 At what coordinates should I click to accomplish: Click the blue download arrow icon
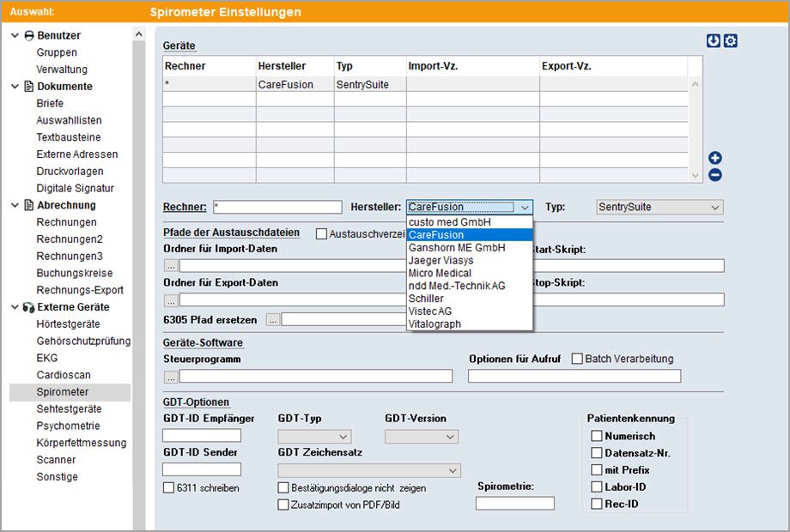(x=714, y=41)
